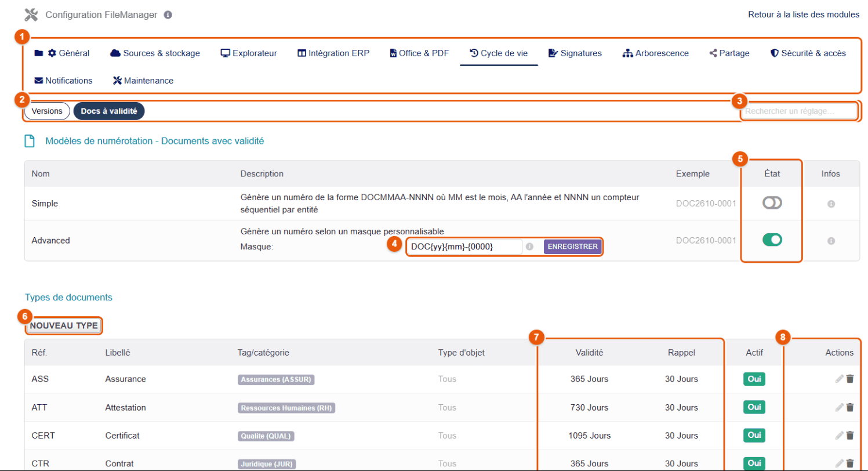Open the Général tab
Viewport: 868px width, 471px height.
pos(62,53)
